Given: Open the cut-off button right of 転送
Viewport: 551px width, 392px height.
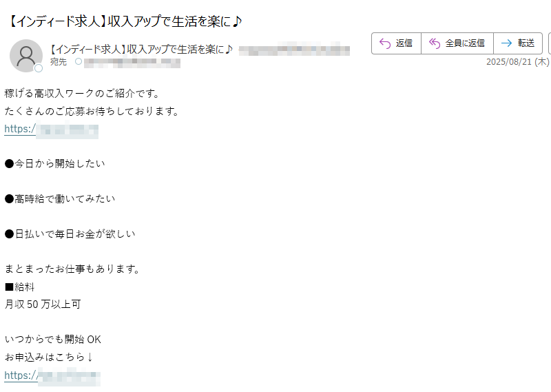Looking at the screenshot, I should click(x=549, y=43).
